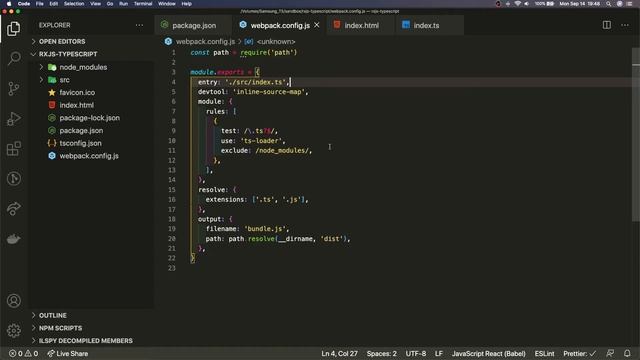Open the GitLens view icon
This screenshot has width=640, height=360.
click(x=13, y=179)
